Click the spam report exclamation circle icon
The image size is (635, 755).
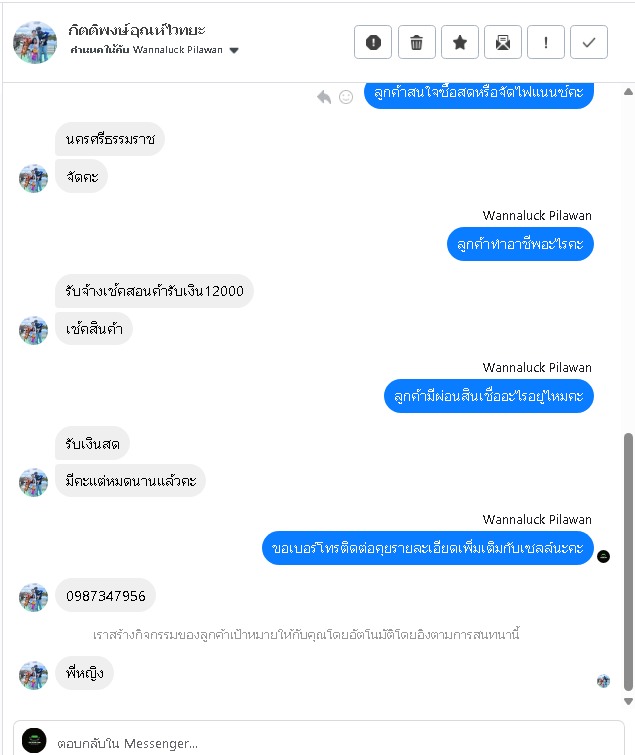click(x=373, y=42)
